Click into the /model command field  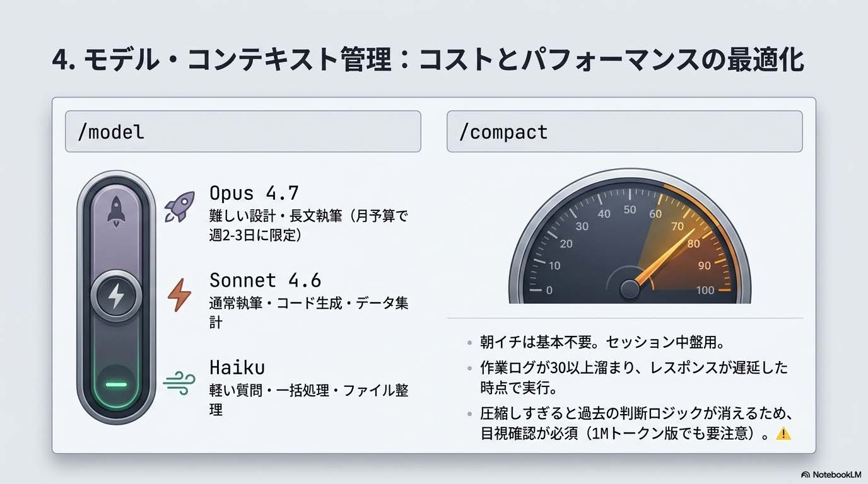(x=243, y=131)
